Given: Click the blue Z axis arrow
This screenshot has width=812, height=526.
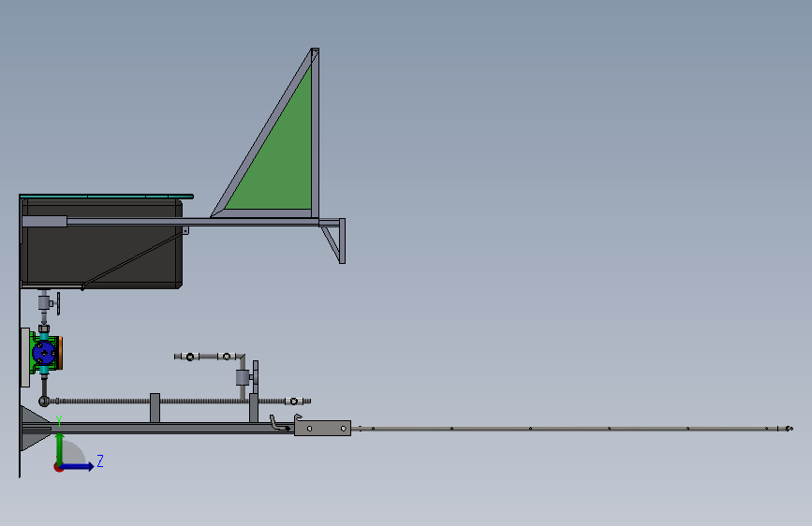Looking at the screenshot, I should (78, 466).
